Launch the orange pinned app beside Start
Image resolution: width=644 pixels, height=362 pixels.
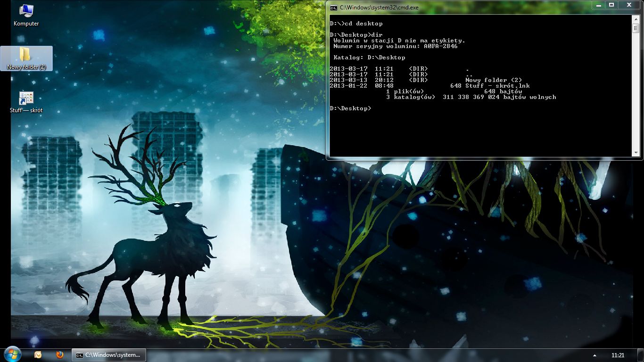(38, 354)
